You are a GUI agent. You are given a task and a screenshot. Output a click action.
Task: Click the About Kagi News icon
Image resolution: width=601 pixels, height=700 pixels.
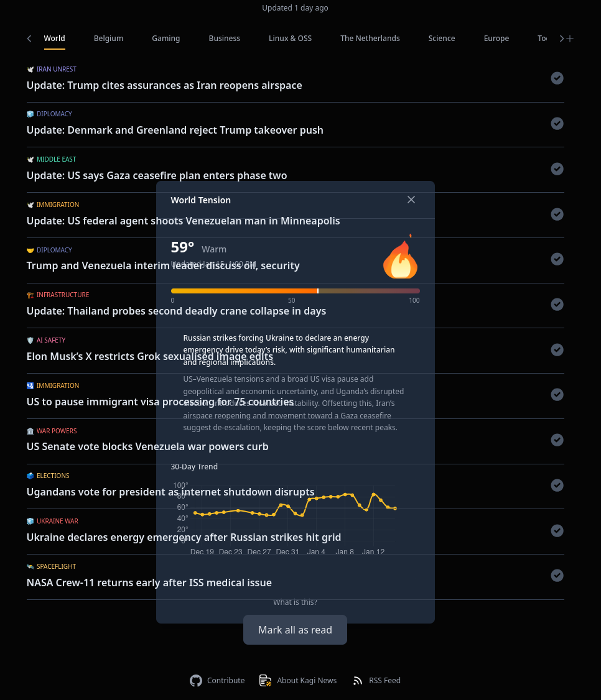click(266, 681)
